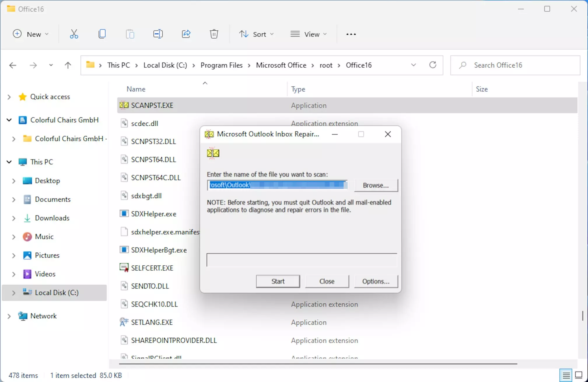Expand the Documents tree node
Image resolution: width=588 pixels, height=382 pixels.
pyautogui.click(x=14, y=199)
